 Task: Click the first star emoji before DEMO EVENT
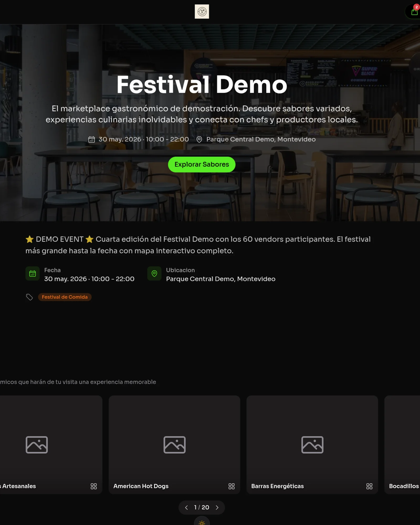(x=30, y=239)
